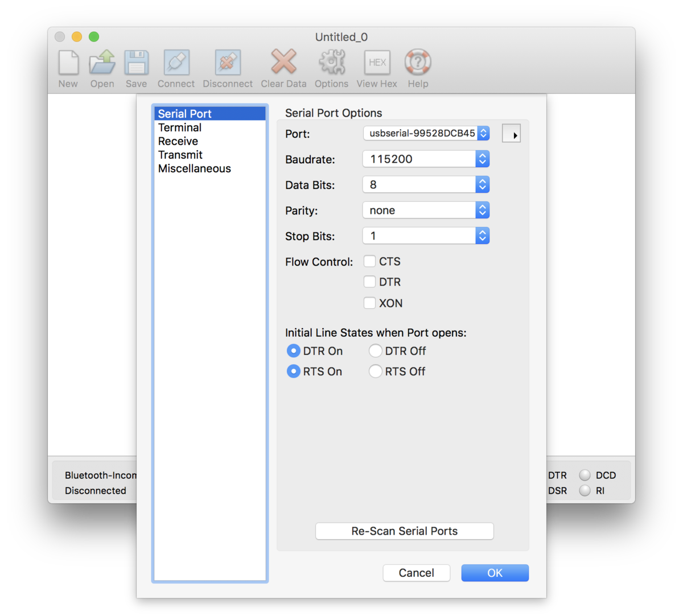Click the New document toolbar icon
Image resolution: width=683 pixels, height=616 pixels.
coord(68,63)
